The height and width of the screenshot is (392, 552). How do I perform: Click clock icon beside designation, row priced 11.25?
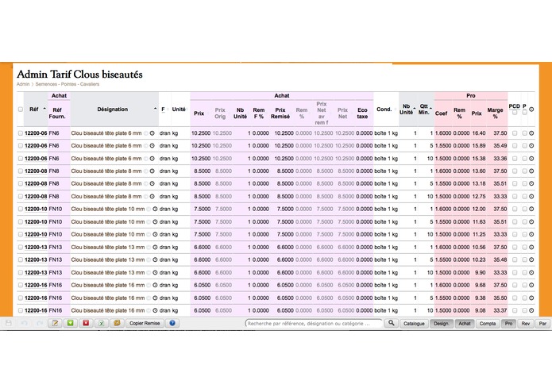pyautogui.click(x=155, y=234)
